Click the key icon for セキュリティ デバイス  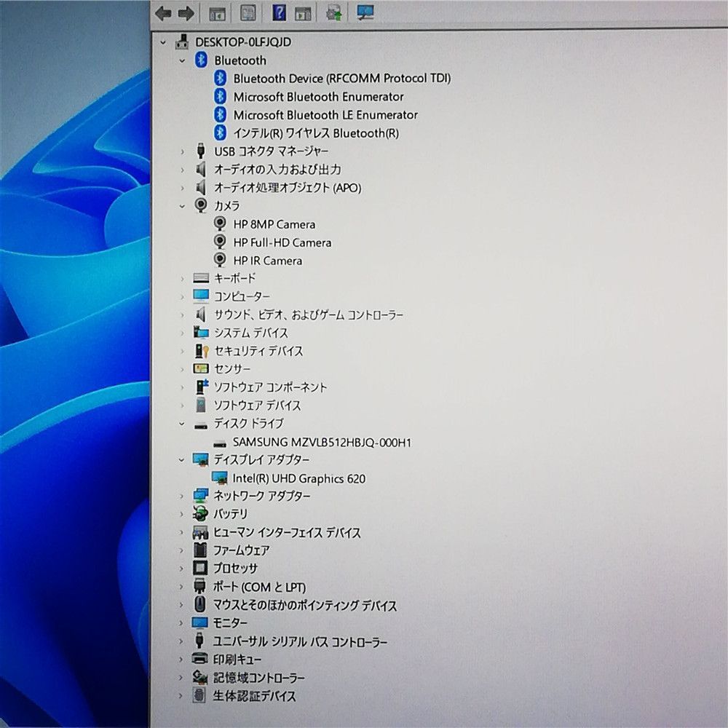(x=202, y=351)
